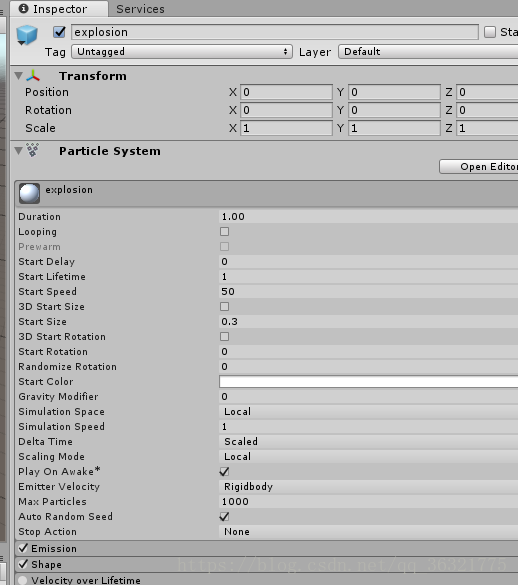Viewport: 518px width, 585px height.
Task: Collapse the Particle System foldout arrow
Action: coord(19,151)
